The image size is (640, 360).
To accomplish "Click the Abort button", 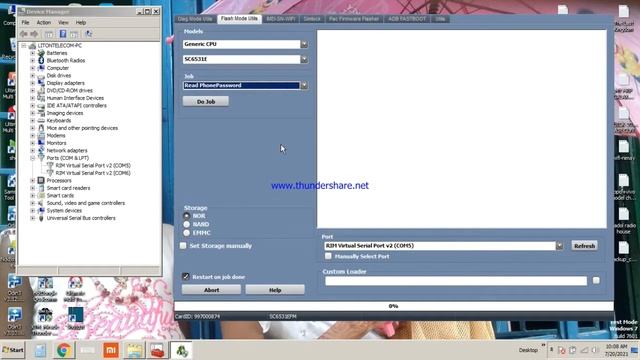I will (x=211, y=290).
